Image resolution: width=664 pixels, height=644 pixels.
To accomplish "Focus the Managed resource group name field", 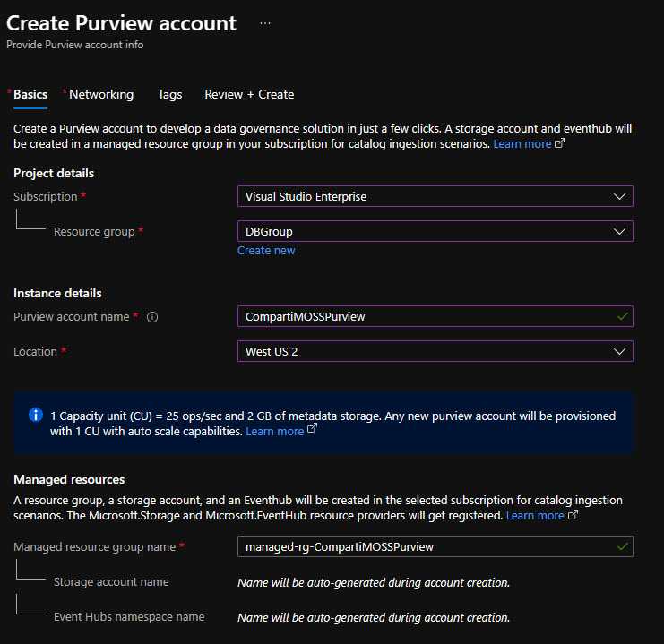I will [435, 546].
